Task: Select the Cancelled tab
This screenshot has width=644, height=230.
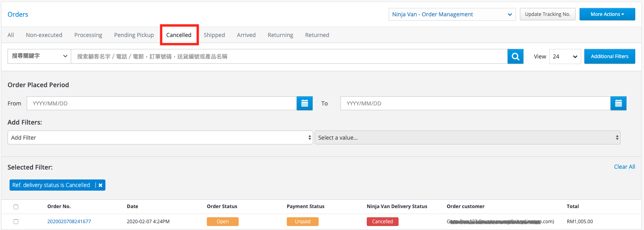Action: [x=179, y=35]
